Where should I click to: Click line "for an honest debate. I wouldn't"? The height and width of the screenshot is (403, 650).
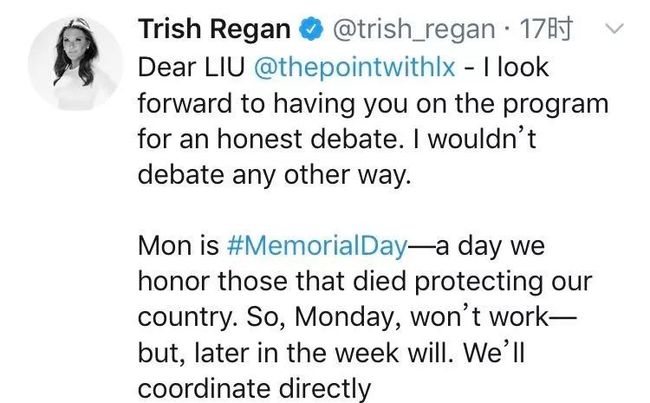click(337, 139)
